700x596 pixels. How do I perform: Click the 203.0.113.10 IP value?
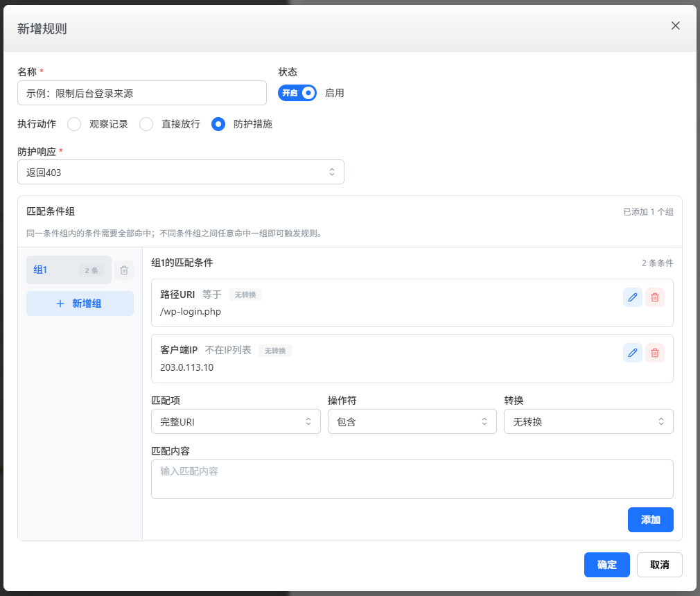click(186, 367)
